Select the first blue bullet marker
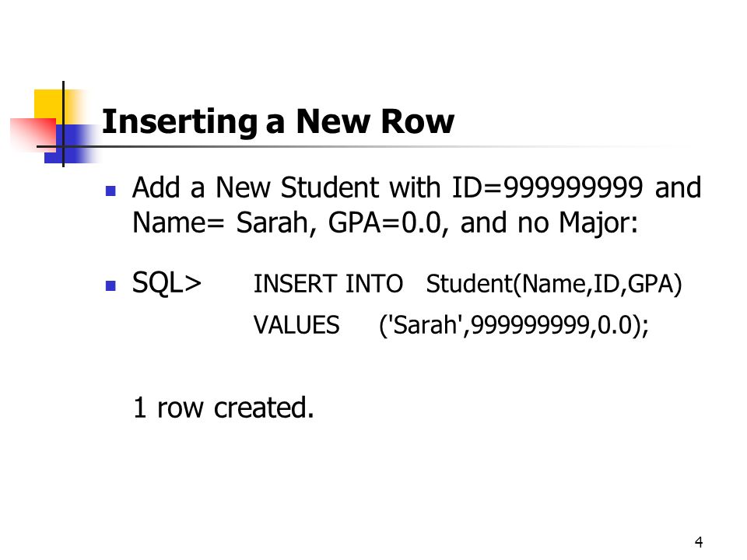The height and width of the screenshot is (560, 747). coord(110,191)
